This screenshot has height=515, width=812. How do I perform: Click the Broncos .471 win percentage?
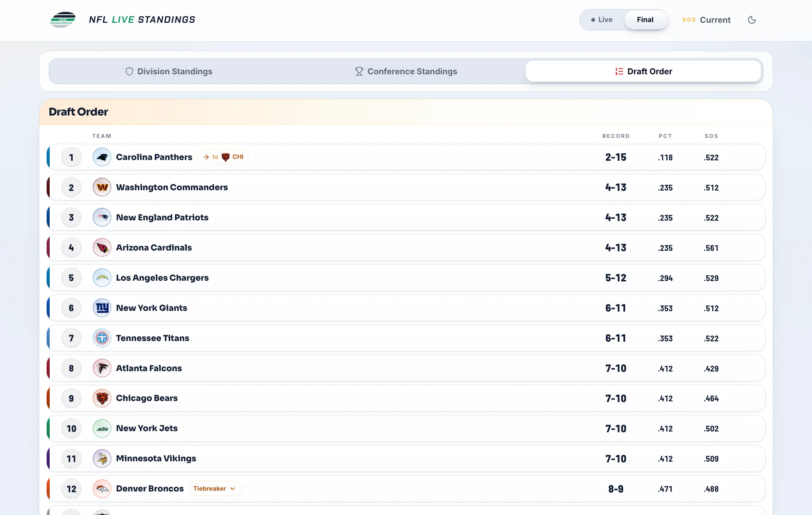pyautogui.click(x=665, y=489)
